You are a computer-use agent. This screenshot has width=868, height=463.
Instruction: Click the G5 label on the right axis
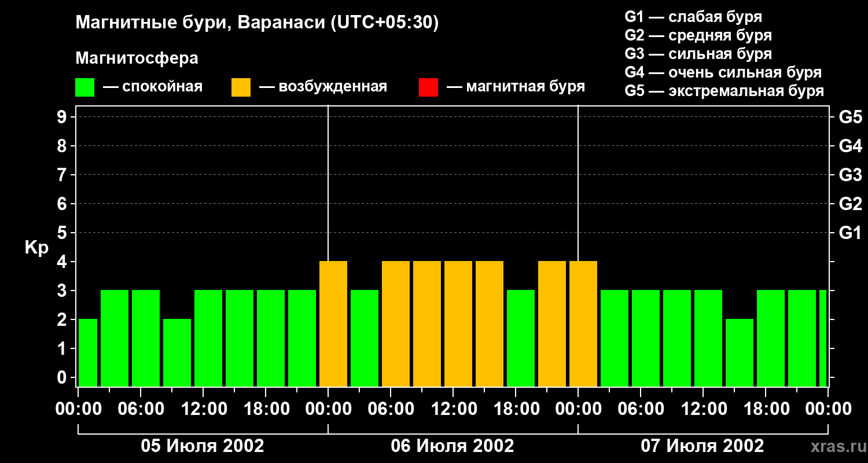click(850, 117)
